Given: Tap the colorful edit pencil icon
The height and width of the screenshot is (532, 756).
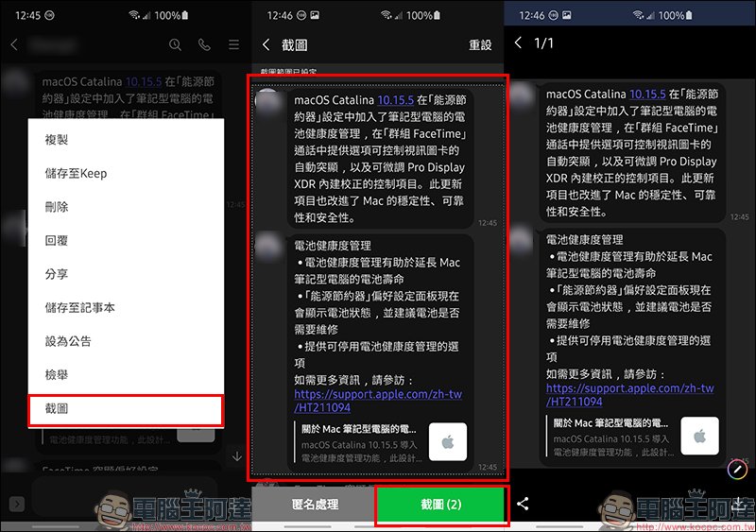Looking at the screenshot, I should [737, 470].
